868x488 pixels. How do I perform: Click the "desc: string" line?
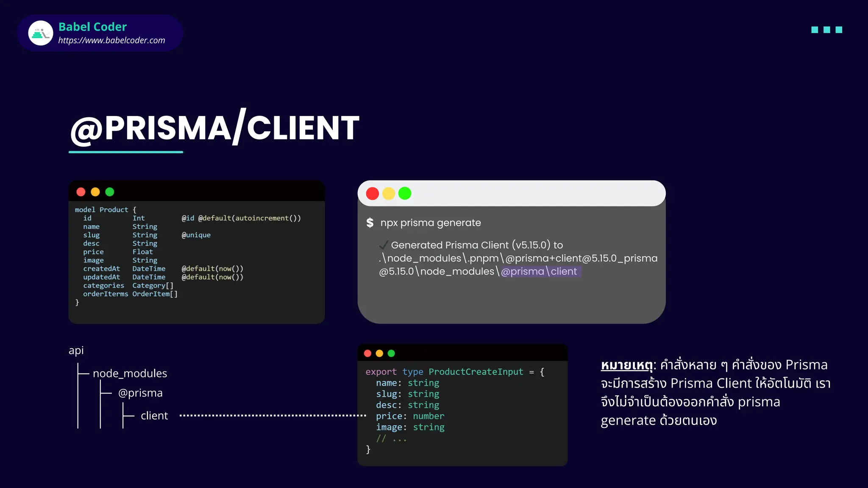(x=407, y=405)
